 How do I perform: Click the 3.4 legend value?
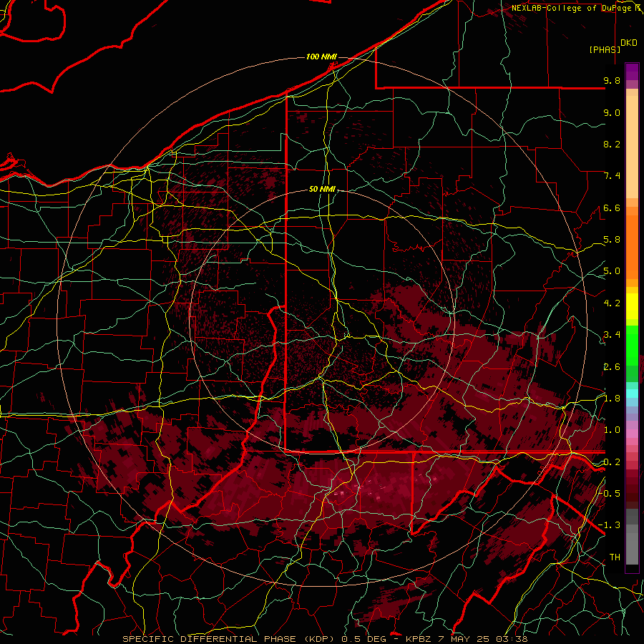[612, 335]
